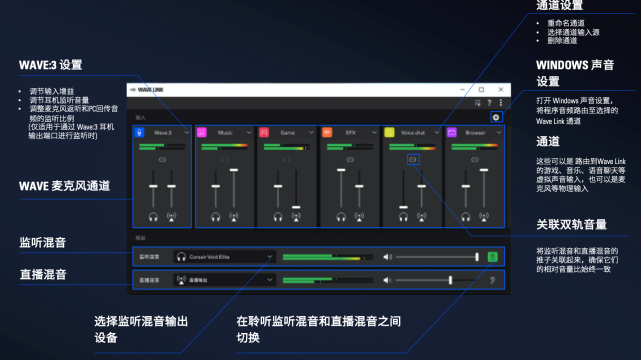
Task: Mute SFX channel headphones monitor output
Action: 341,217
